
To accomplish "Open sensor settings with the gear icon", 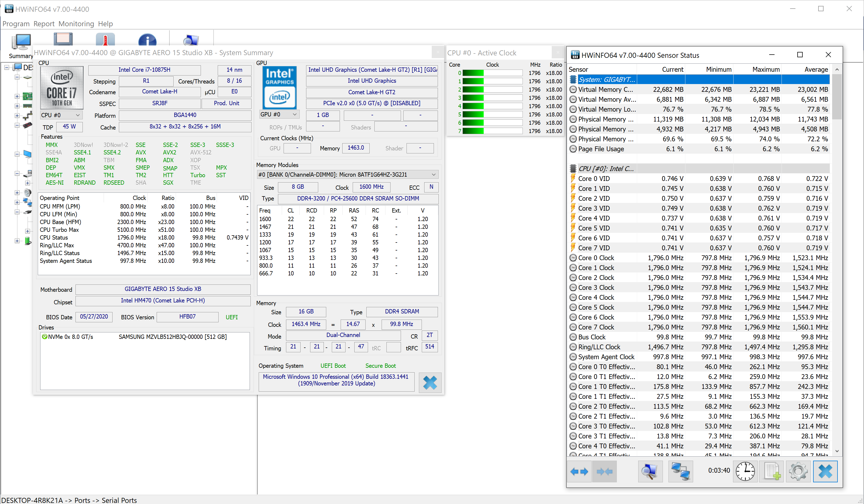I will 798,471.
